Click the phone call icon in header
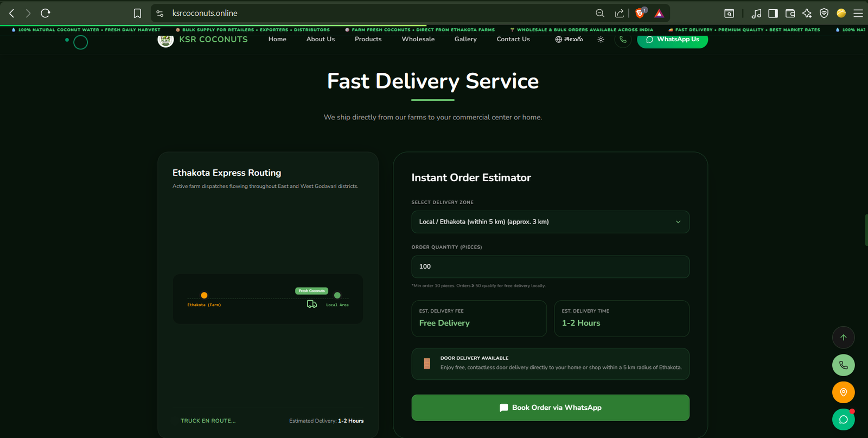Viewport: 868px width, 438px height. coord(623,39)
